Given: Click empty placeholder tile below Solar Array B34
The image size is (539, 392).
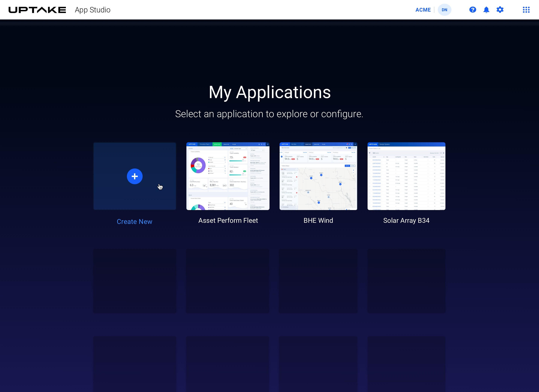Looking at the screenshot, I should tap(406, 281).
